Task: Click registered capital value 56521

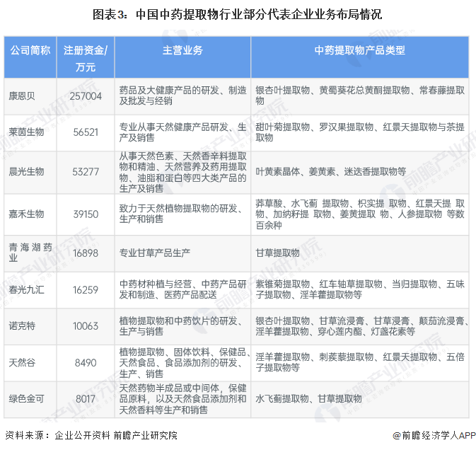Action: click(x=86, y=132)
